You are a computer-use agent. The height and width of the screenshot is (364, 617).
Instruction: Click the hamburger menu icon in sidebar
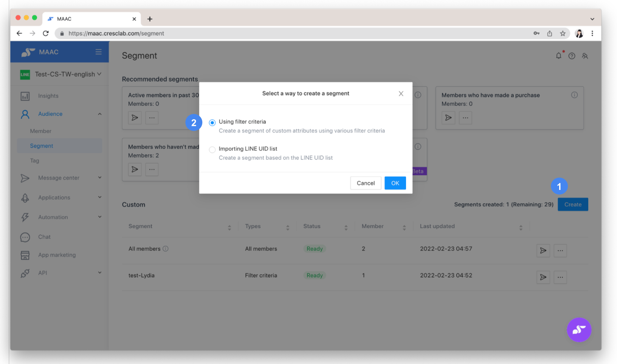click(99, 52)
